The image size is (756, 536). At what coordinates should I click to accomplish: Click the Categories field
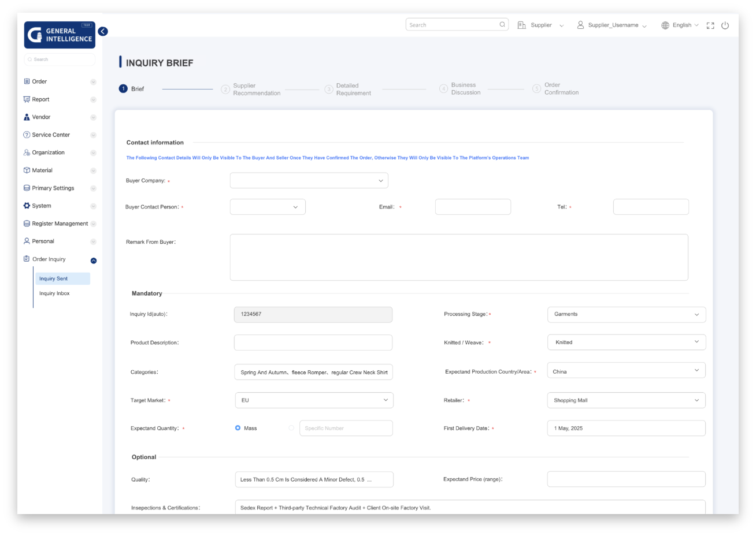[314, 372]
